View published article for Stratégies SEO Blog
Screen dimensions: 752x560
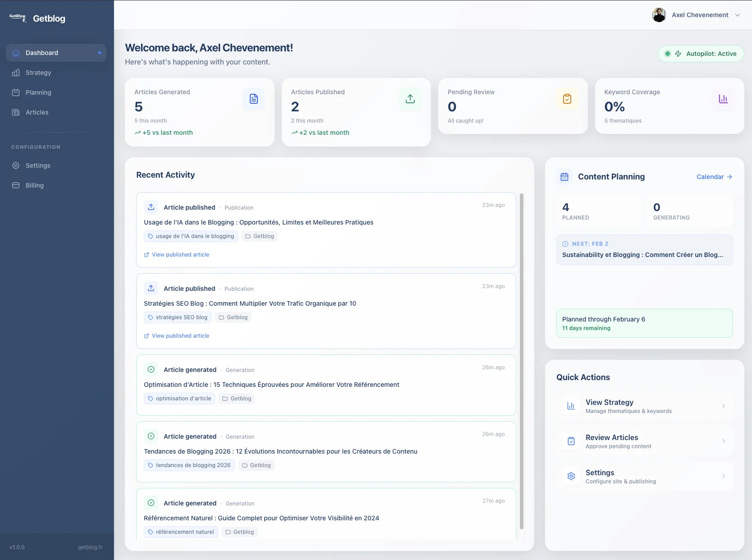point(176,335)
